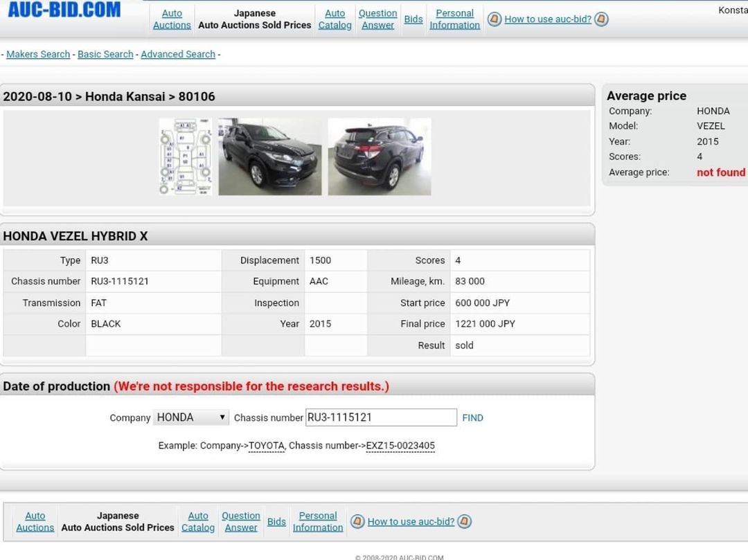Open footer 'How to use auc-bid?' link
This screenshot has height=560, width=748.
(x=411, y=521)
